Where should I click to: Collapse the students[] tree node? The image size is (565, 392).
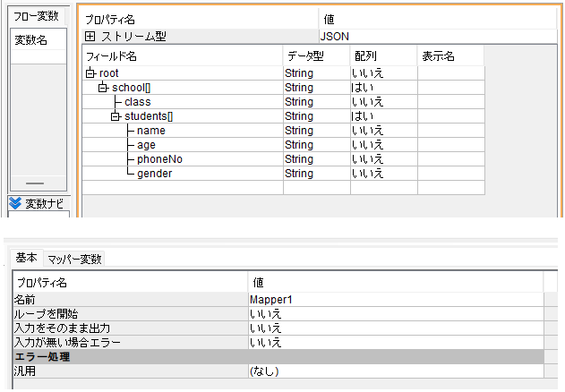pos(115,116)
